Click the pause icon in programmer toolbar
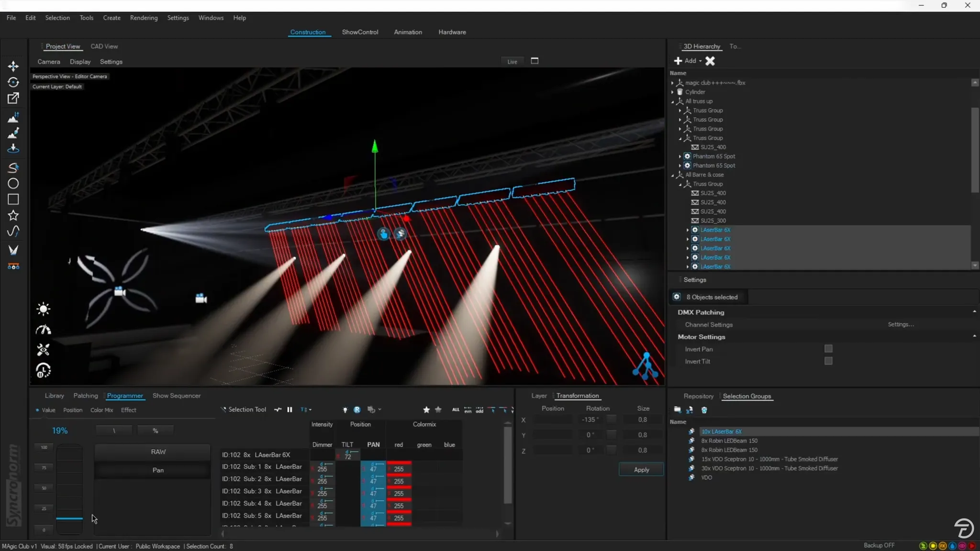This screenshot has height=551, width=980. (290, 410)
